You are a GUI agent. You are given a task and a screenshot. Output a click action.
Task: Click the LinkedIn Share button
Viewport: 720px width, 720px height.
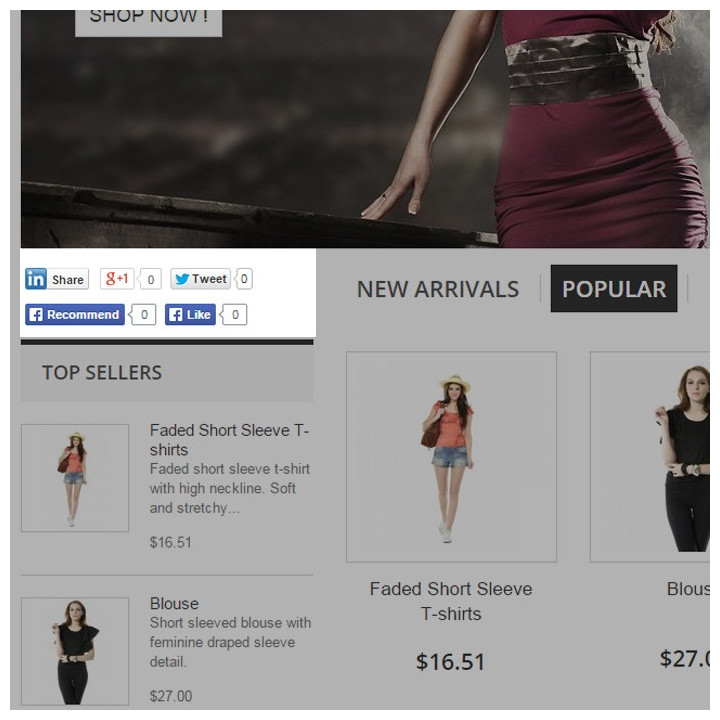coord(56,279)
